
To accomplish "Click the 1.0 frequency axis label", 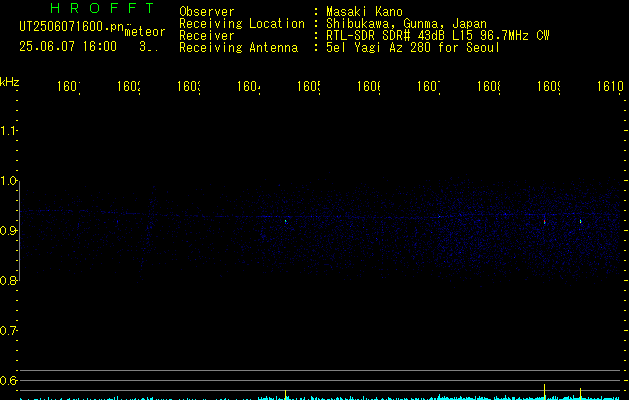I will point(8,181).
